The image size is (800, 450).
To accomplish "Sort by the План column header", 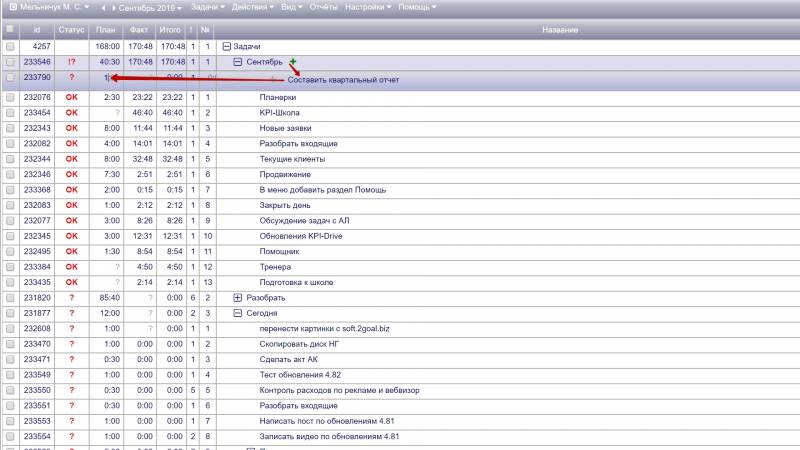I will coord(106,30).
